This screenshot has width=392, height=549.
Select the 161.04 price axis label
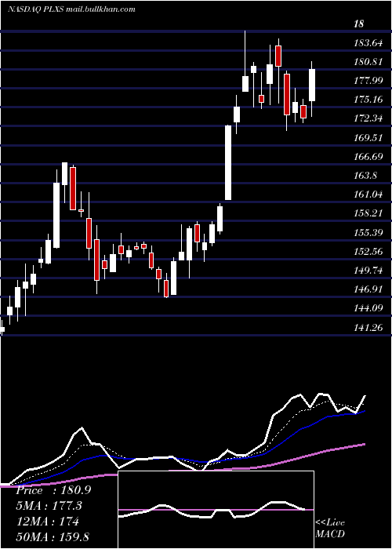[x=368, y=195]
